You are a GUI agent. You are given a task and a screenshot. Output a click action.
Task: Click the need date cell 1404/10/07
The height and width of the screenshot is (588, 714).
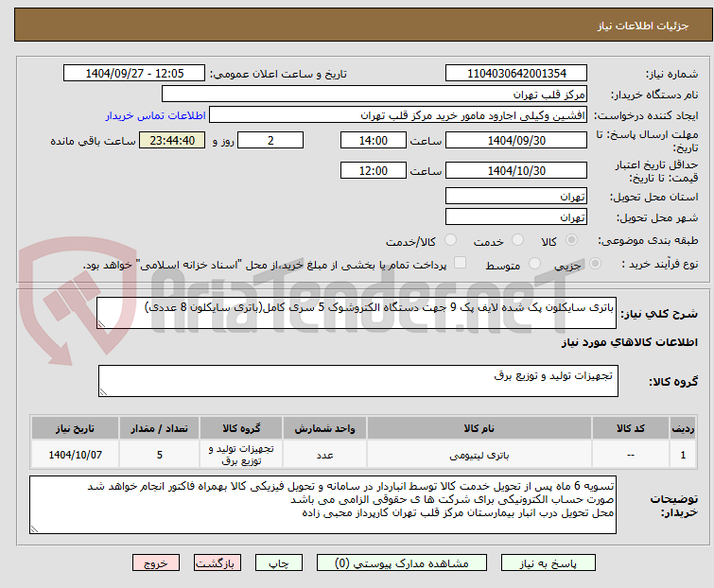(75, 454)
